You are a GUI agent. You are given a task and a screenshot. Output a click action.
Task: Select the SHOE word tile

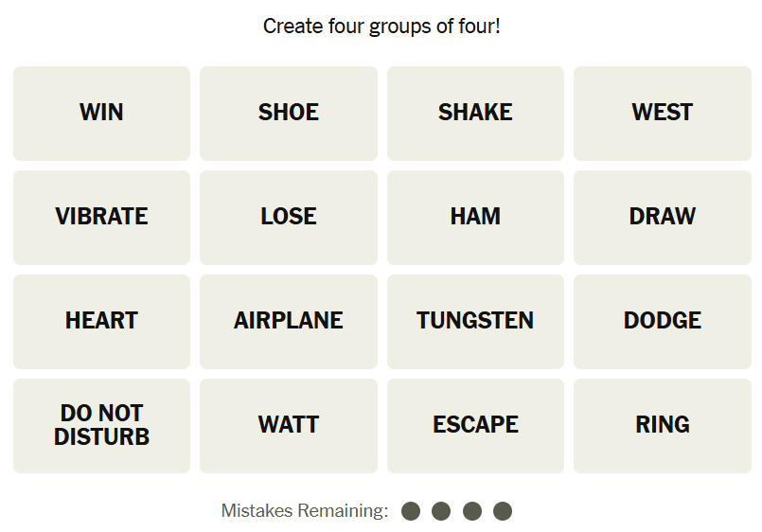point(289,113)
